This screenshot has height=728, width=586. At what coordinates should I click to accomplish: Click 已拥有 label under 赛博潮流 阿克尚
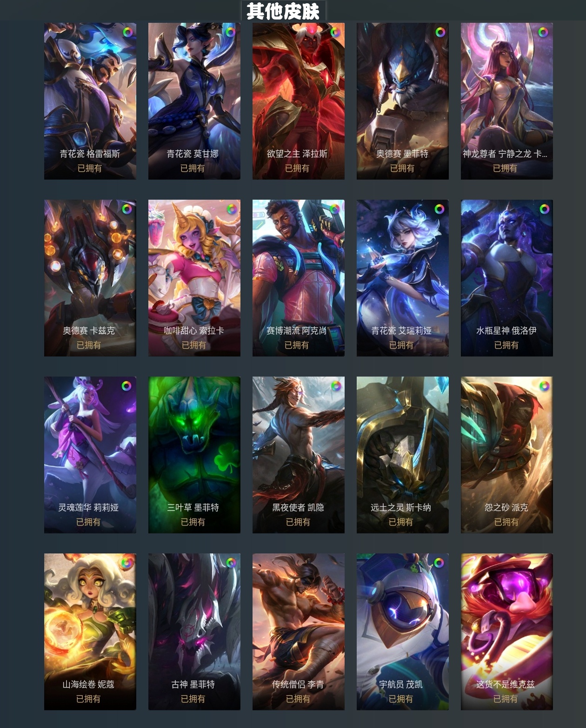pos(297,345)
